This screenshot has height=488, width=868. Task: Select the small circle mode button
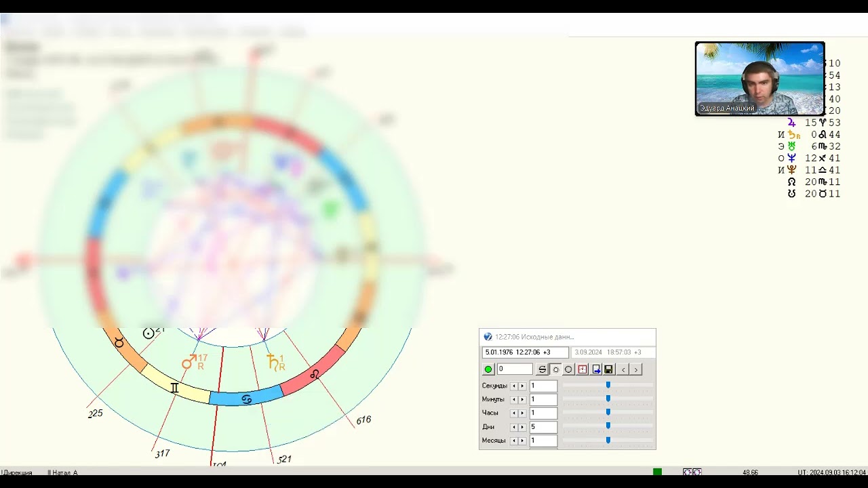(555, 369)
